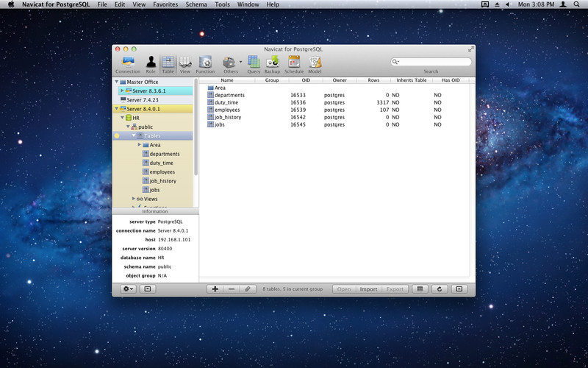588x368 pixels.
Task: Open the Tools menu
Action: click(223, 4)
